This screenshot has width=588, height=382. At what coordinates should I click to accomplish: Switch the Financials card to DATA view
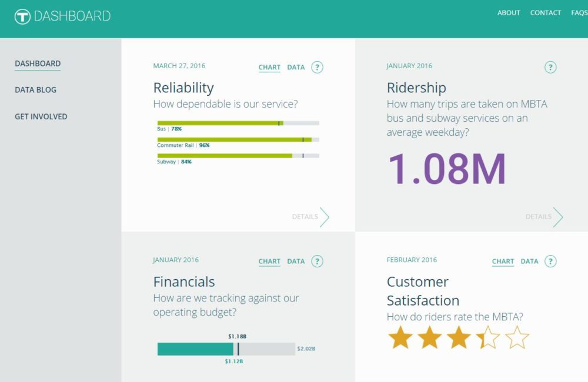click(x=295, y=261)
